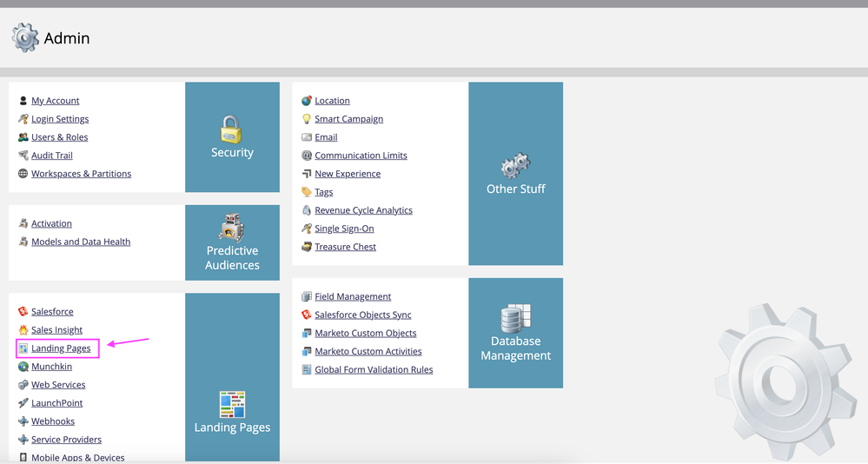Click the Single Sign-On keys icon

[x=306, y=229]
